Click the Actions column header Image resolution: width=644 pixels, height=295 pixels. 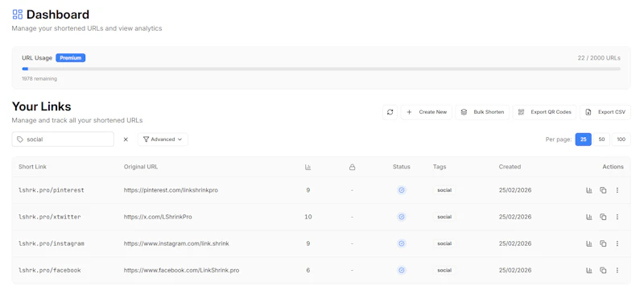[613, 167]
